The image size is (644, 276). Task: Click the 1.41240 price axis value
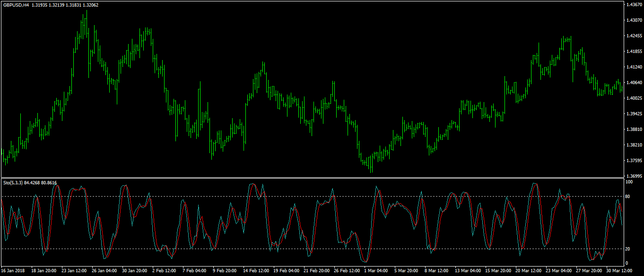(x=633, y=67)
